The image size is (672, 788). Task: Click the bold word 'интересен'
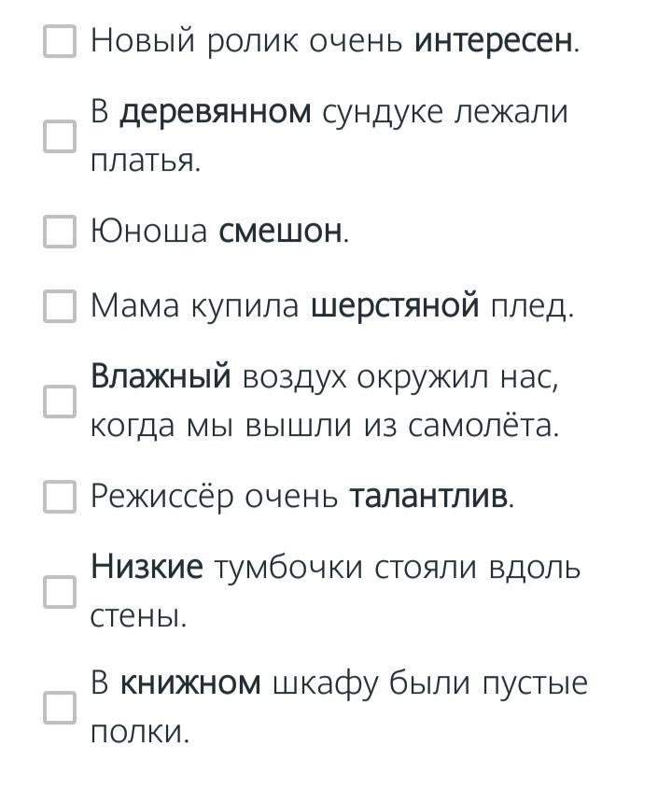click(x=493, y=41)
